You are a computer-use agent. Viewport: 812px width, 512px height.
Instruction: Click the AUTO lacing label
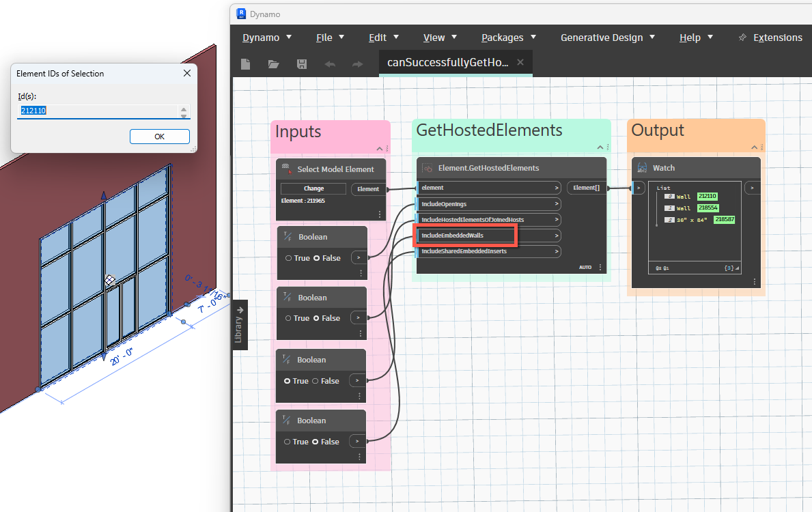(585, 267)
